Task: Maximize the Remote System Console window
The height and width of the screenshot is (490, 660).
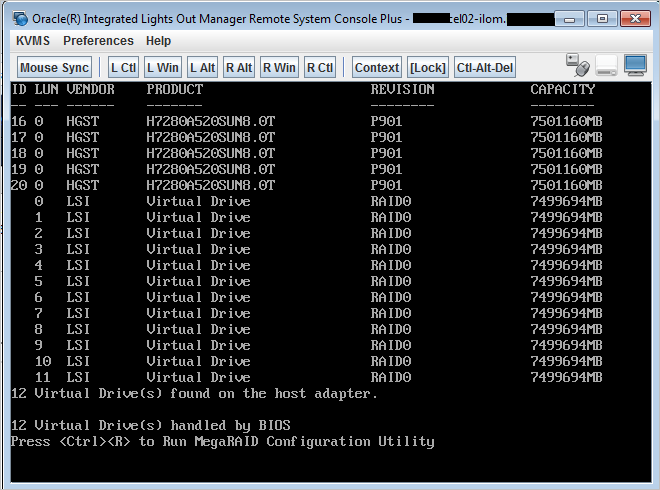Action: tap(602, 19)
